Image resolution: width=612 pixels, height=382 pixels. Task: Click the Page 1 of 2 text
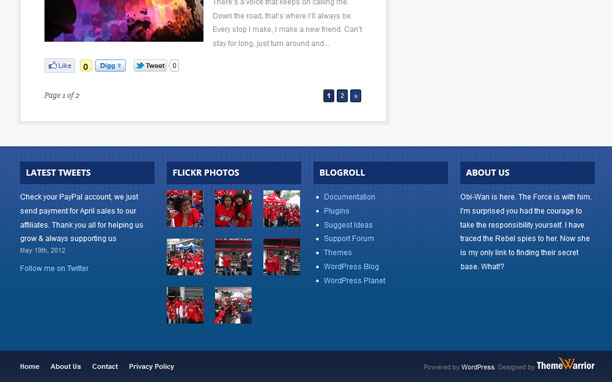(x=62, y=95)
